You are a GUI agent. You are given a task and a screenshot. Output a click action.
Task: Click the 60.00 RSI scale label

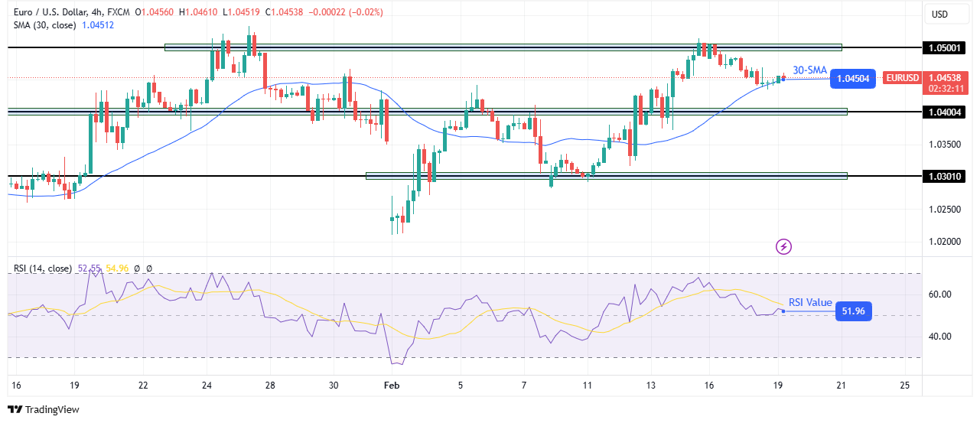coord(939,294)
